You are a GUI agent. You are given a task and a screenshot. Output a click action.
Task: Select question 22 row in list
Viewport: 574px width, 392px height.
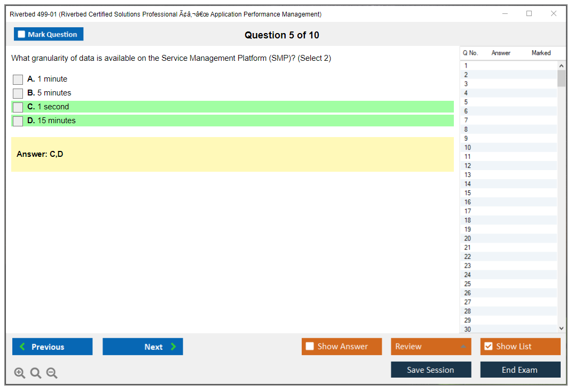pyautogui.click(x=468, y=257)
